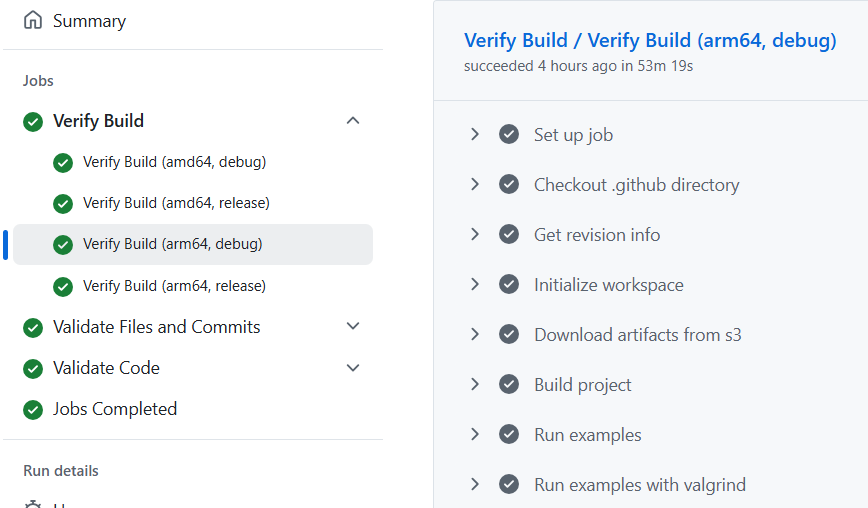This screenshot has width=868, height=508.
Task: Click success icon for amd64 debug build
Action: (x=63, y=162)
